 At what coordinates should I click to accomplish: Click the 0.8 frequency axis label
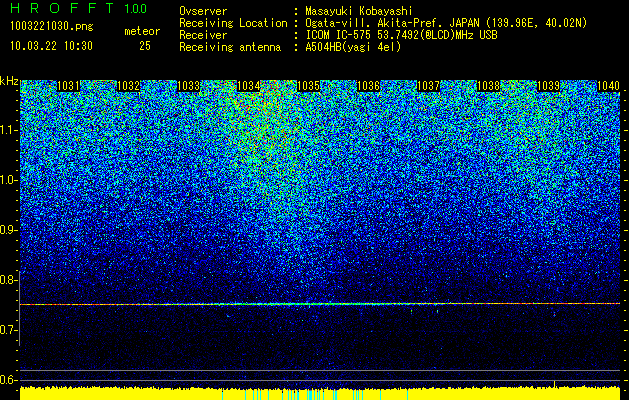tap(8, 280)
